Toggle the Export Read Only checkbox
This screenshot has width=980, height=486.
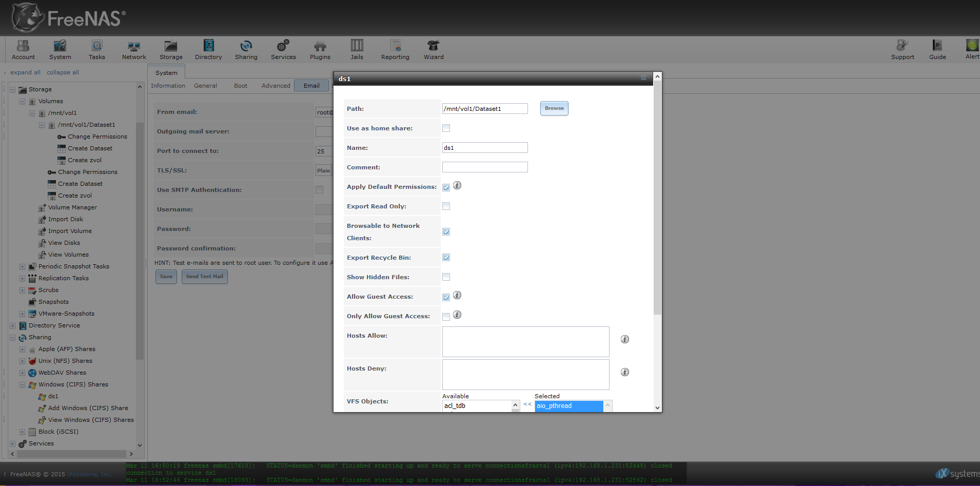coord(446,206)
